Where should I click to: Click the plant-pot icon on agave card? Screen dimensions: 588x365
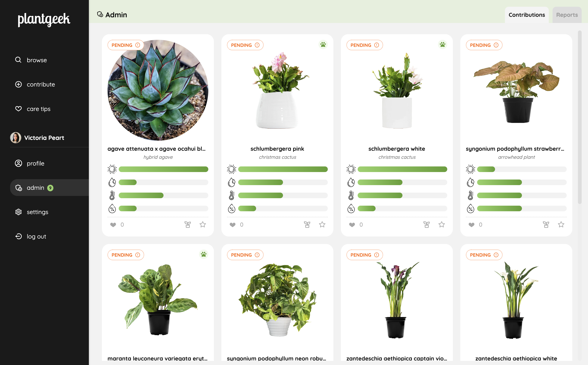click(x=187, y=225)
